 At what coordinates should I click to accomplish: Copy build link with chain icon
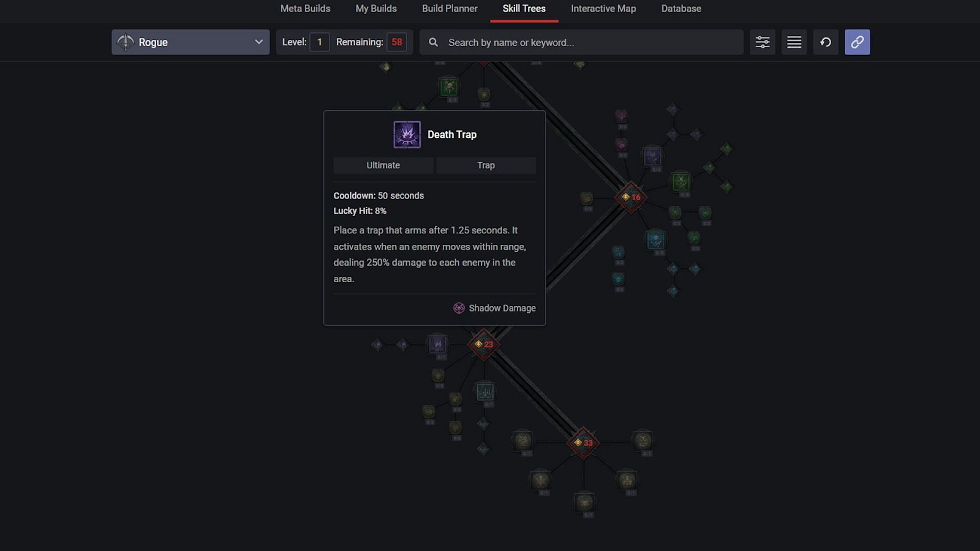click(858, 42)
